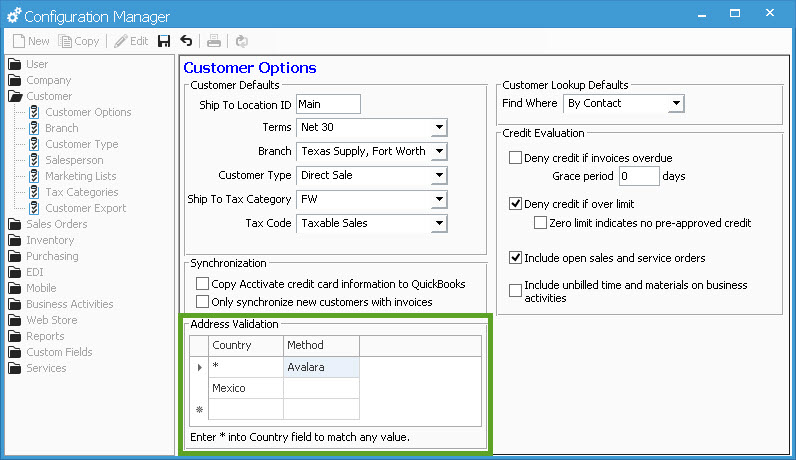Save changes with the floppy disk icon
The height and width of the screenshot is (460, 796).
pyautogui.click(x=164, y=41)
